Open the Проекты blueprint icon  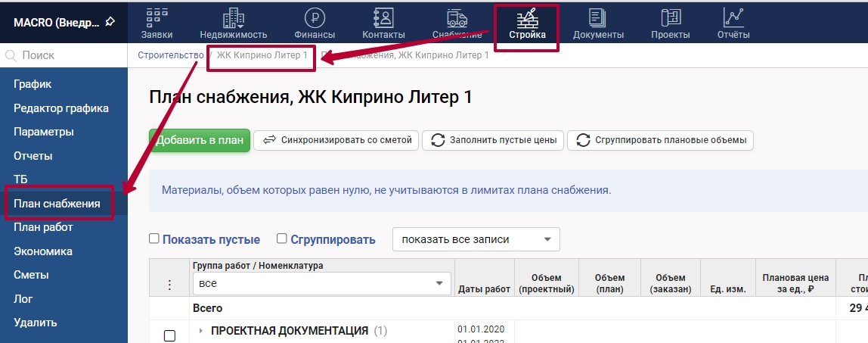click(x=670, y=18)
